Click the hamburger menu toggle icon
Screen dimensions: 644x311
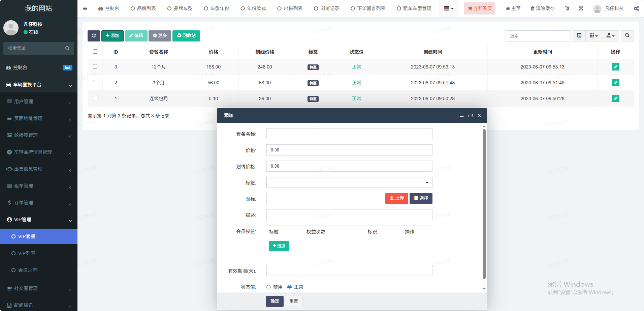[x=85, y=8]
